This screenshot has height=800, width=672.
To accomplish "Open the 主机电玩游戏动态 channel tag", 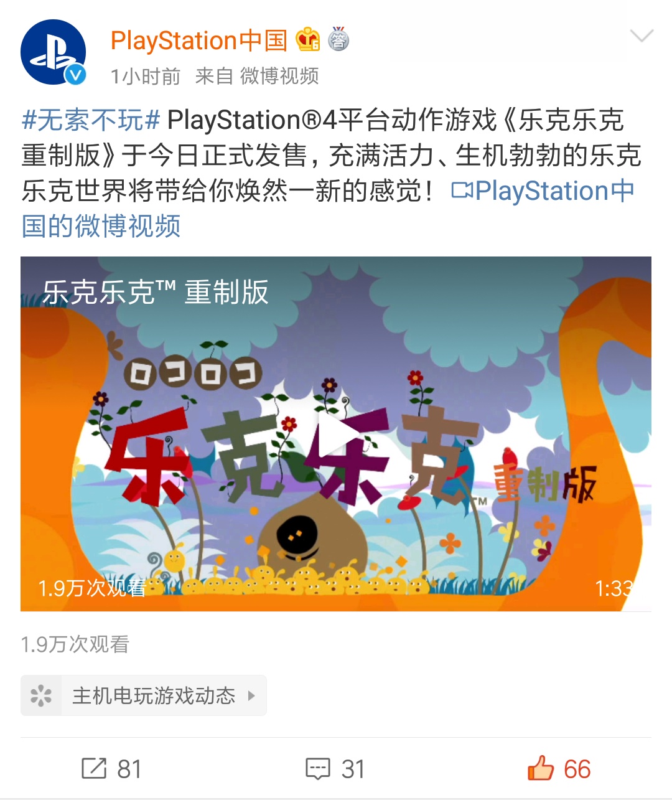I will (144, 695).
